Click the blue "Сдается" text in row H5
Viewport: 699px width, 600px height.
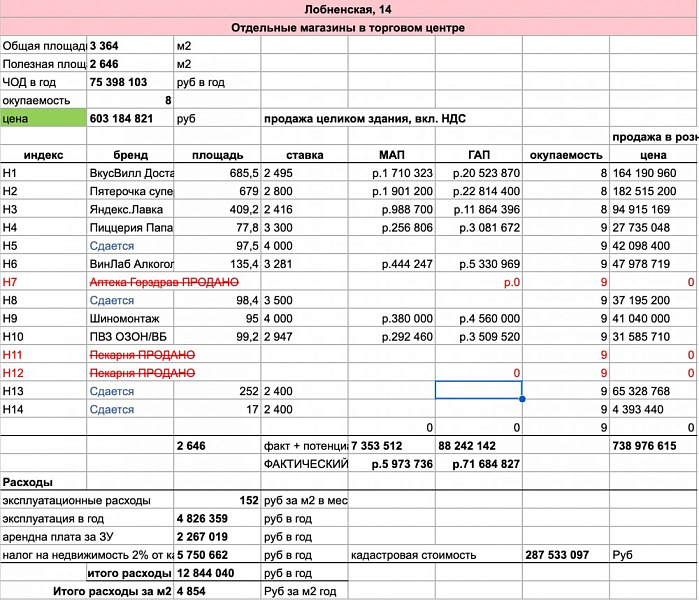(x=111, y=245)
